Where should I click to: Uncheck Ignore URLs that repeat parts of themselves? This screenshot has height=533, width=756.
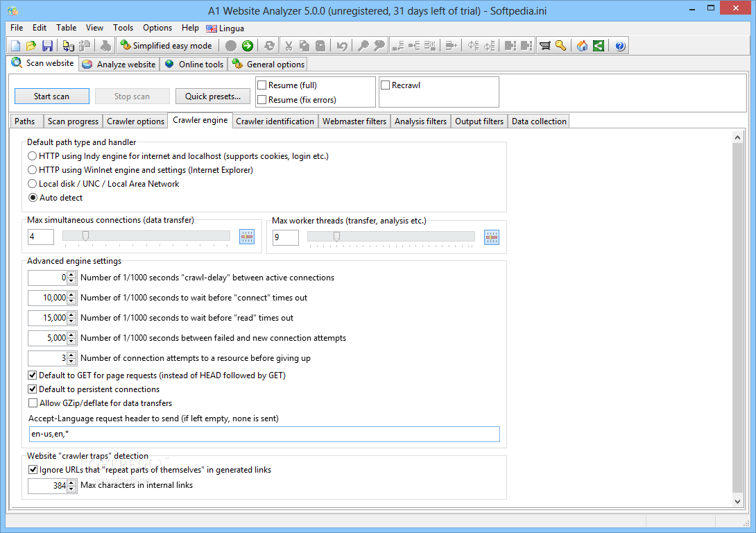coord(33,470)
